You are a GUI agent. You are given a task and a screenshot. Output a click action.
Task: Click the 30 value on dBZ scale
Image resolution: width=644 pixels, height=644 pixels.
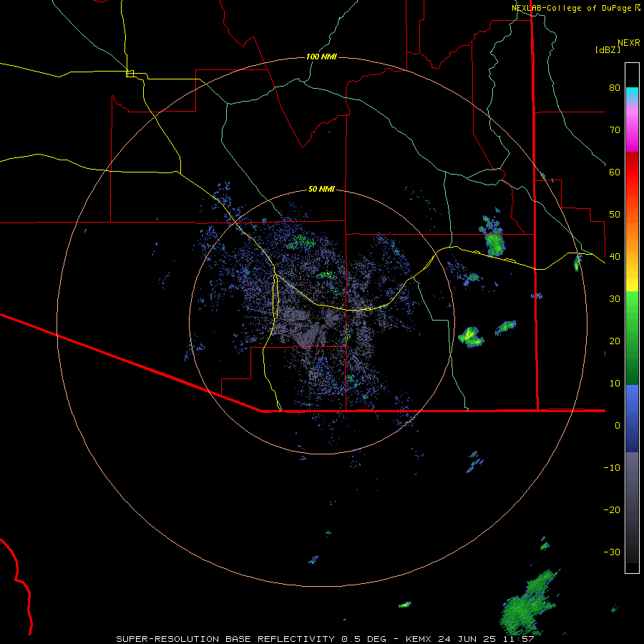[x=615, y=299]
